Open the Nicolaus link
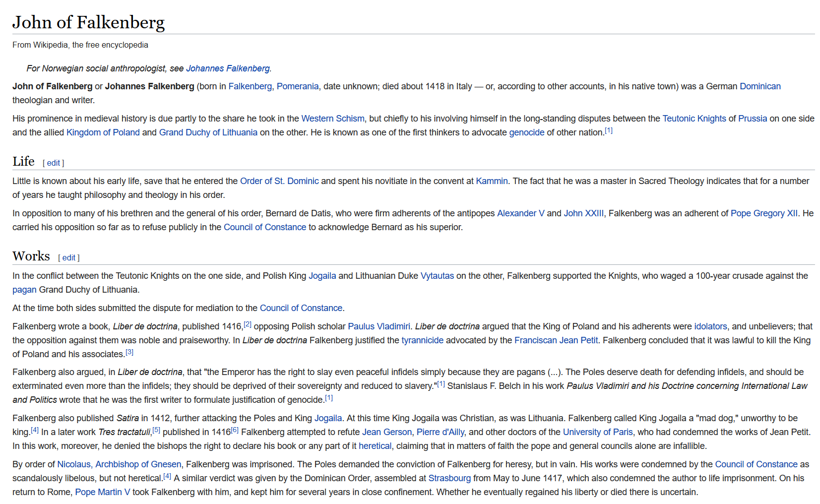Screen dimensions: 820x504 click(74, 464)
